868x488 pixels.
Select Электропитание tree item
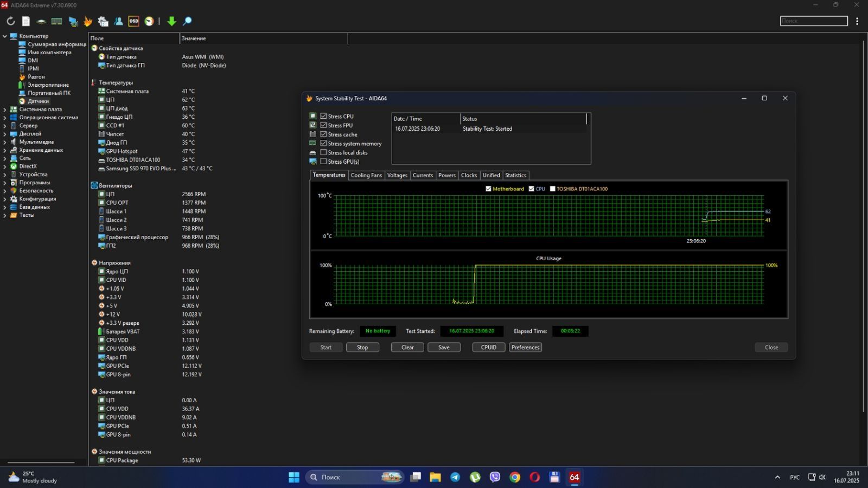coord(48,85)
